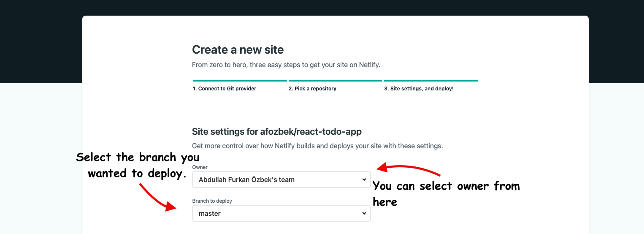Click the teal progress bar above step 1
This screenshot has width=644, height=234.
(240, 80)
